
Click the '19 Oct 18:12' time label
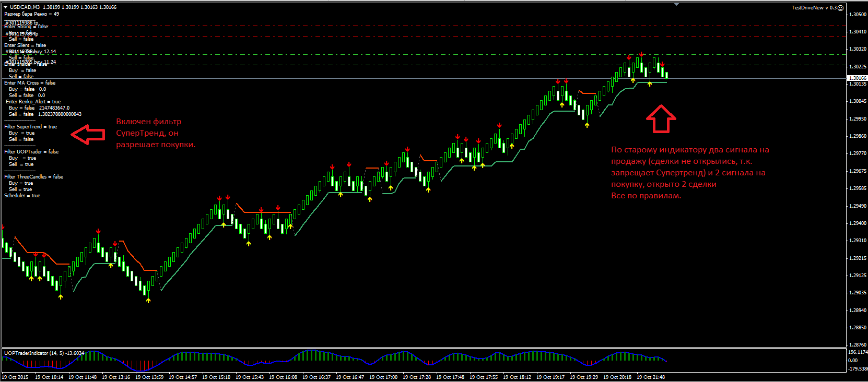coord(517,377)
